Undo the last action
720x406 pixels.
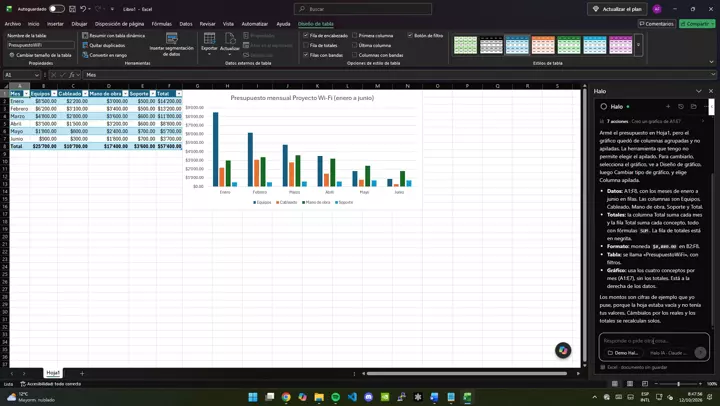pyautogui.click(x=83, y=9)
